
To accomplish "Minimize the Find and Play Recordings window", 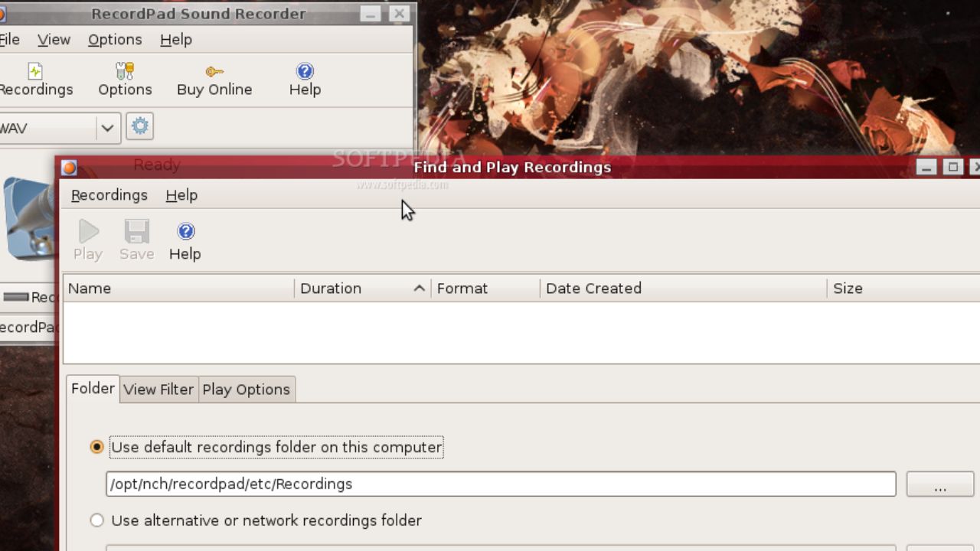I will pyautogui.click(x=926, y=167).
